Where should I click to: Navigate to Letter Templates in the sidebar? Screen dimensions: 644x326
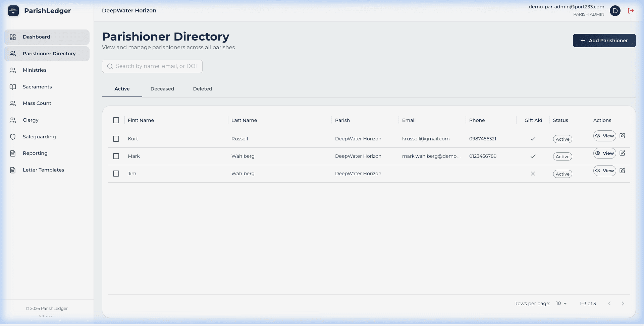[x=43, y=170]
